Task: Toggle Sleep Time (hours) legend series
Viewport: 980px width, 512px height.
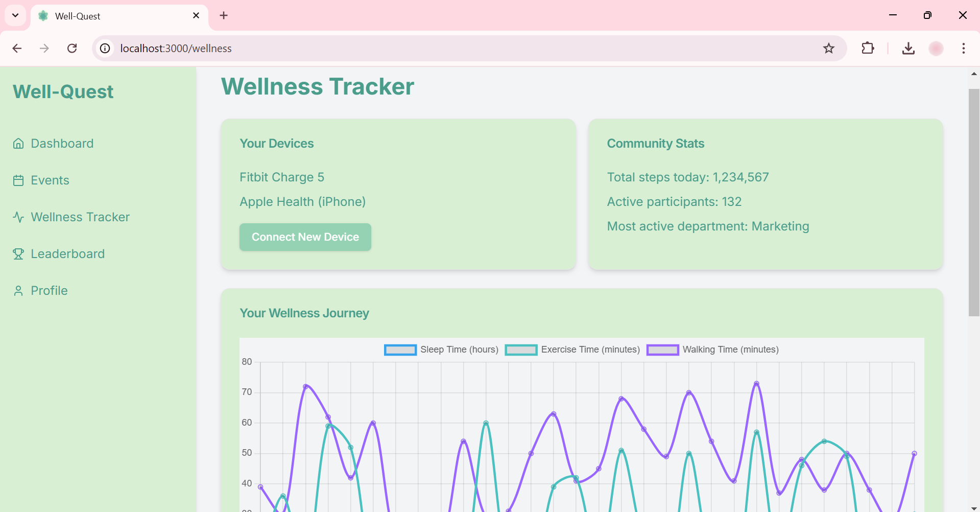Action: pos(442,350)
